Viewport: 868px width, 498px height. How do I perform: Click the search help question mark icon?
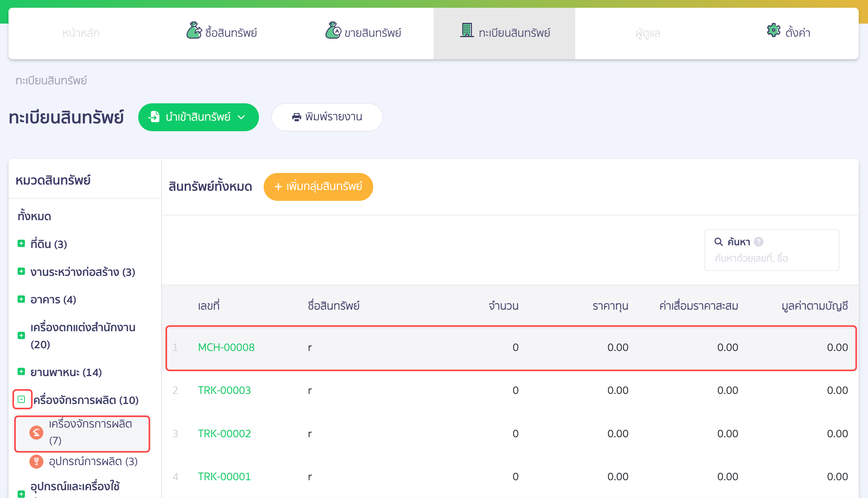[x=759, y=242]
